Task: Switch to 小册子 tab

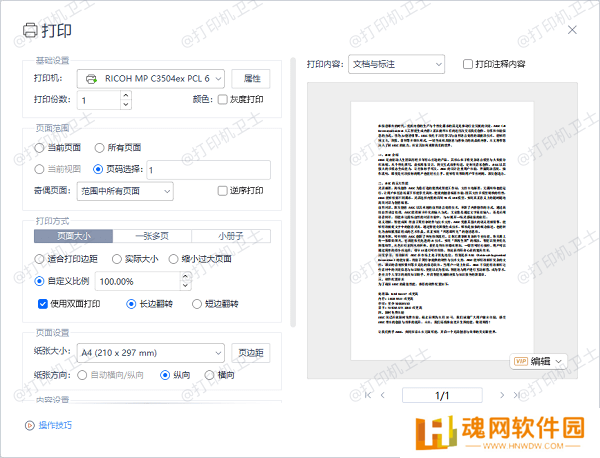Action: pyautogui.click(x=231, y=236)
